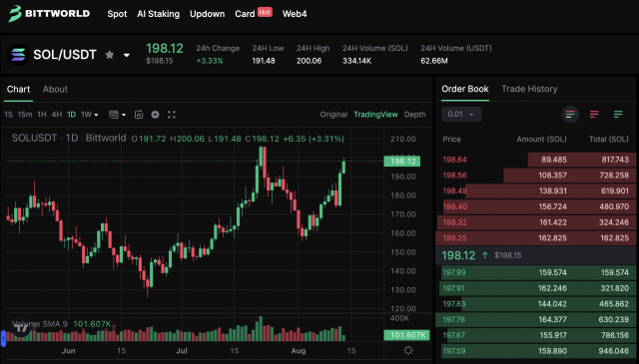Image resolution: width=639 pixels, height=364 pixels.
Task: Click the Total (SOL) column header
Action: [609, 140]
